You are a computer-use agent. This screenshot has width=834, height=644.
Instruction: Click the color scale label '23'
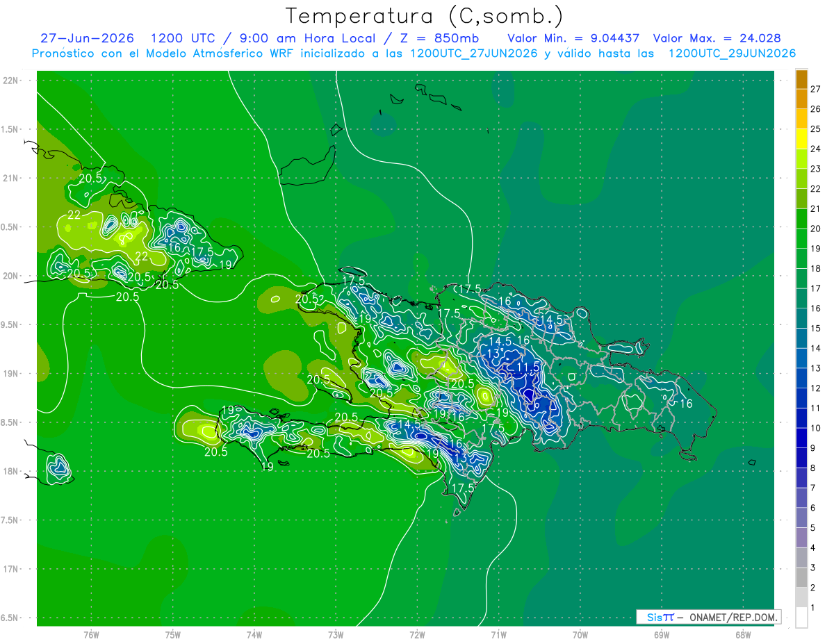tap(815, 169)
